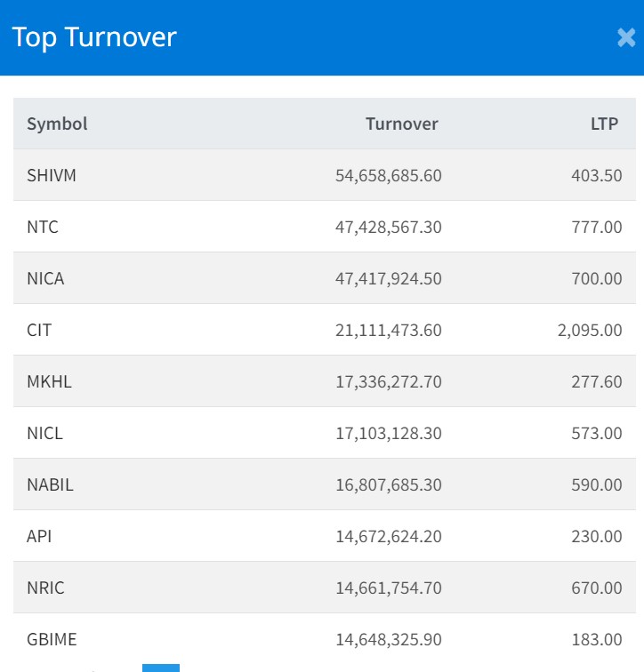Select the SHIVM symbol row

(52, 175)
